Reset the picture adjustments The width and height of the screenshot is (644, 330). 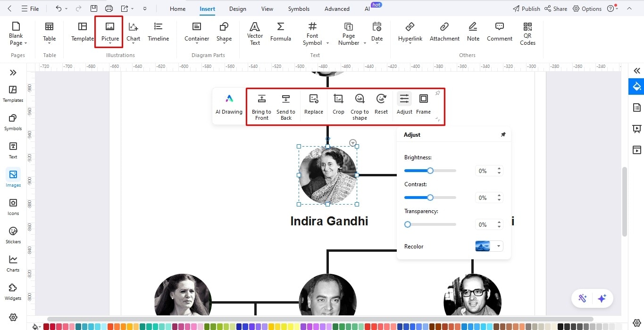pos(381,103)
